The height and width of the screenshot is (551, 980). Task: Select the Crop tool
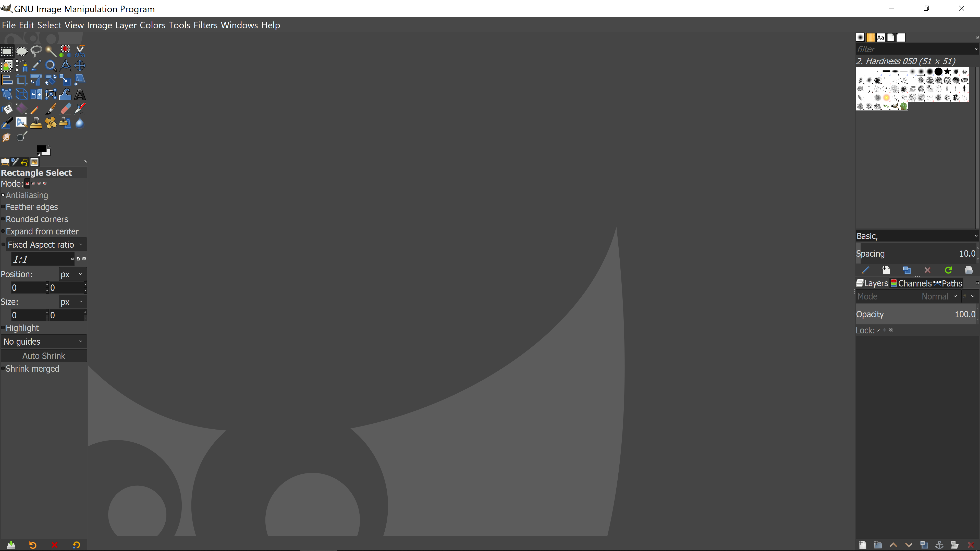[x=22, y=80]
